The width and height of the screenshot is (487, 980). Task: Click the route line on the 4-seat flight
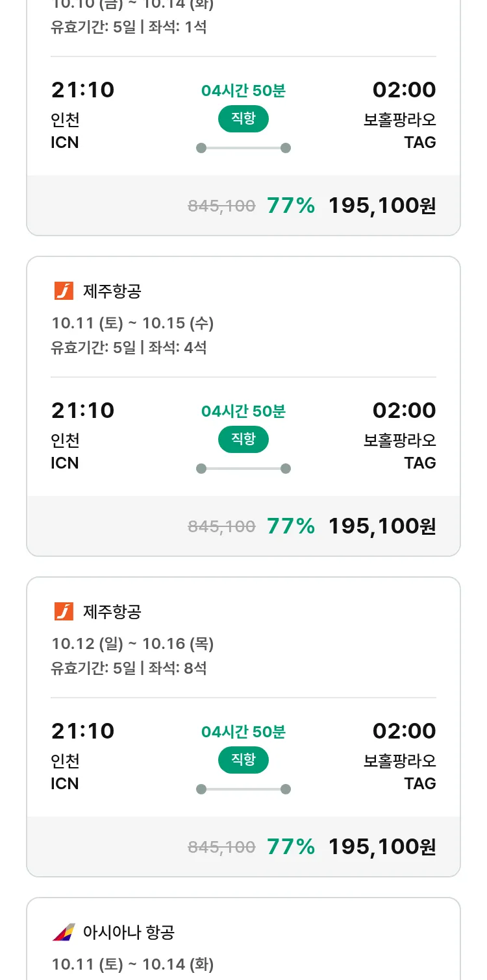coord(243,469)
